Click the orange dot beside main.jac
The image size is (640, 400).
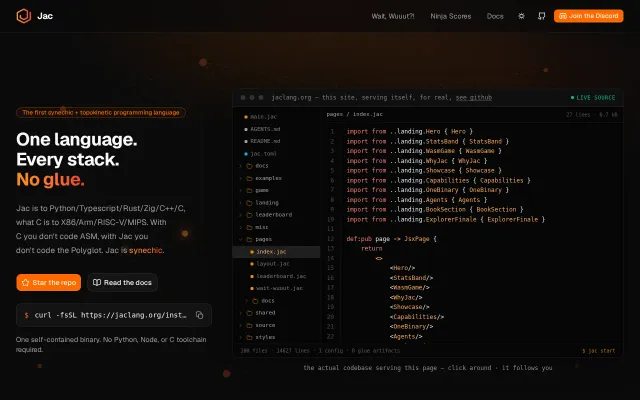click(246, 117)
